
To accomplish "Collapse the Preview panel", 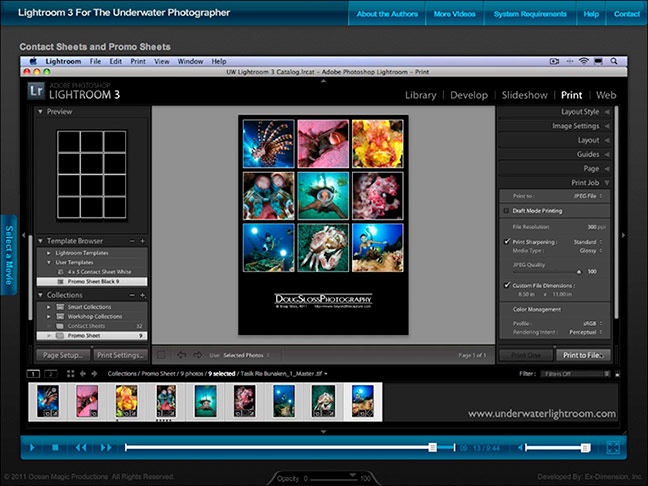I will [x=40, y=112].
